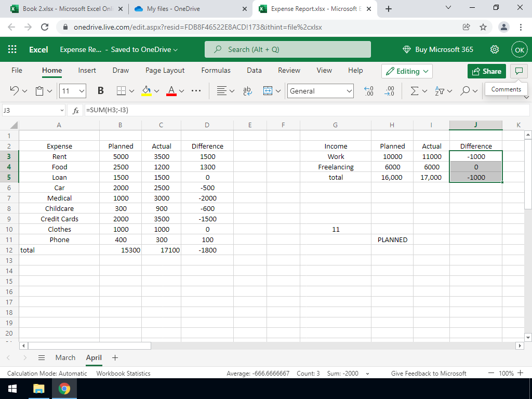
Task: Click the Search box in the header
Action: (x=288, y=49)
